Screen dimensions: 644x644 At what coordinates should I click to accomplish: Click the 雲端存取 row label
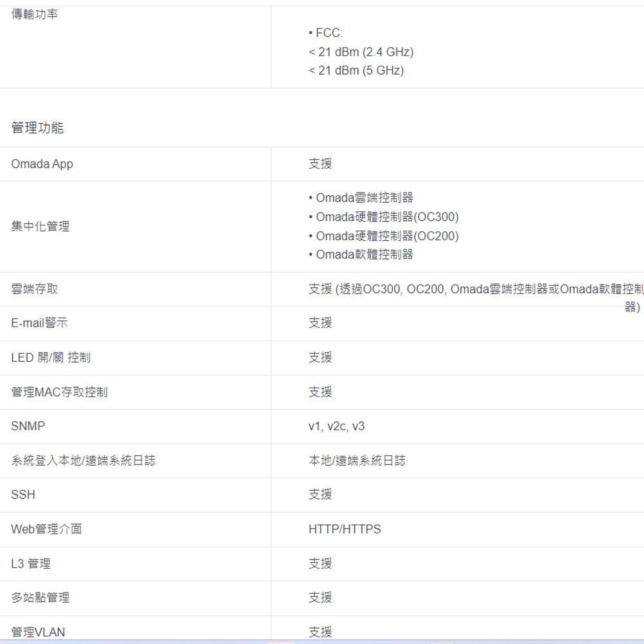(33, 289)
